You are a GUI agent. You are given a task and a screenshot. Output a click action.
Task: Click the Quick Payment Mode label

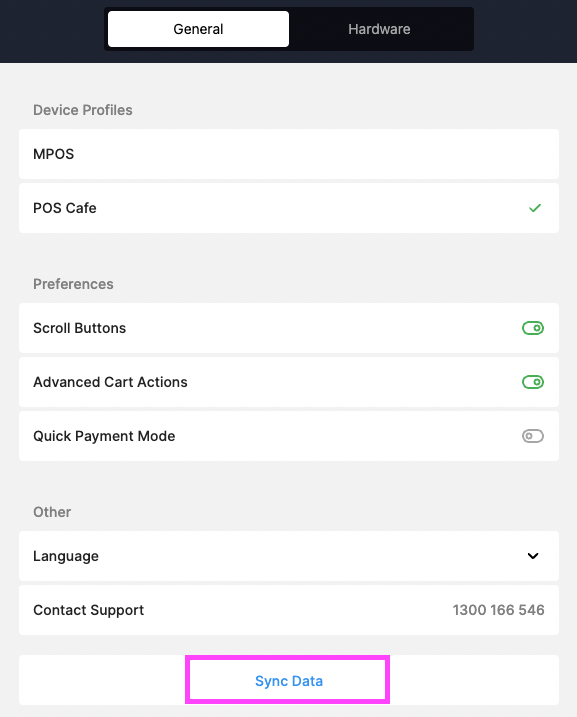coord(104,436)
